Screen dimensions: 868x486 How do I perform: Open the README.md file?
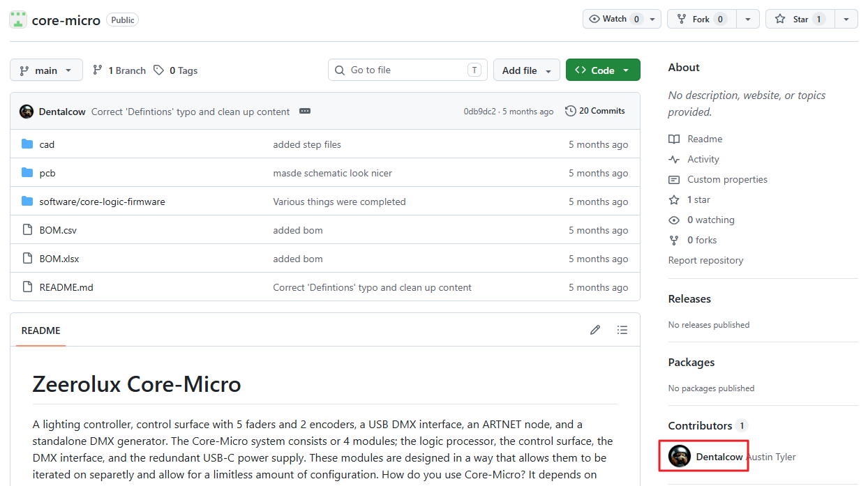click(66, 287)
